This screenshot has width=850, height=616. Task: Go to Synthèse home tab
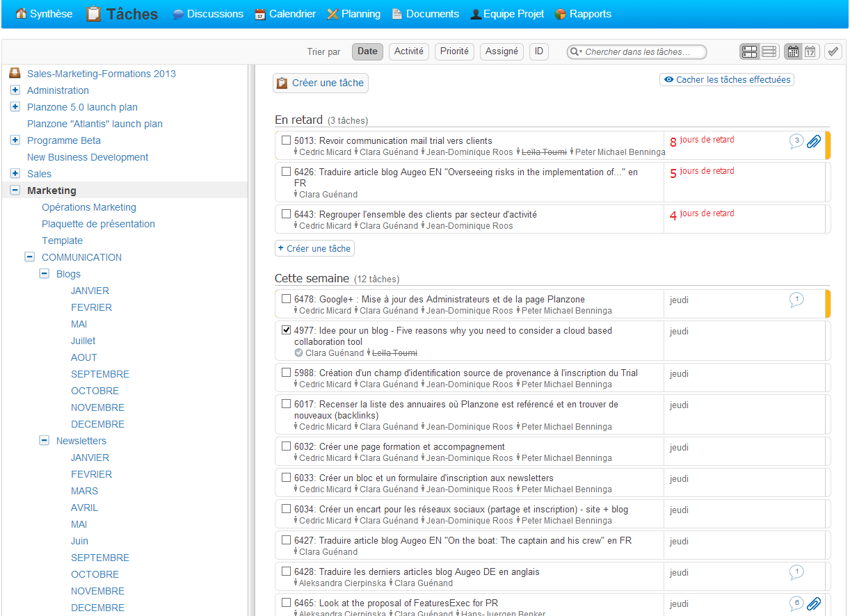pyautogui.click(x=44, y=14)
